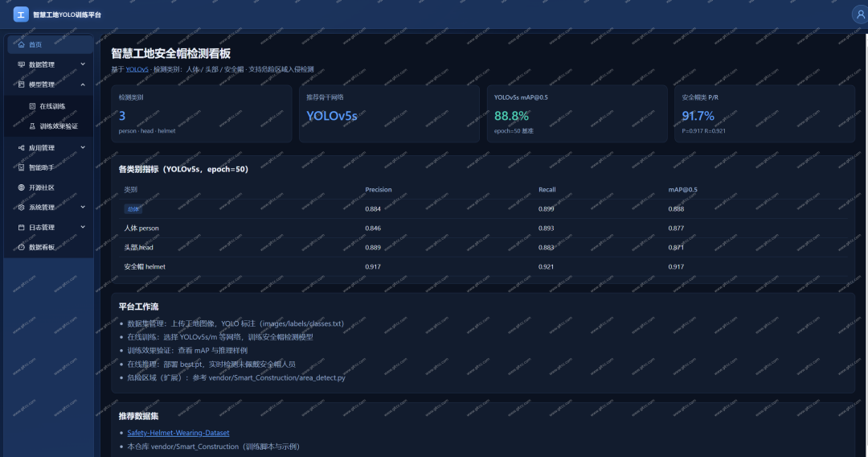Screen dimensions: 868x457
Task: Click the 检测类别 card value 3
Action: (122, 116)
